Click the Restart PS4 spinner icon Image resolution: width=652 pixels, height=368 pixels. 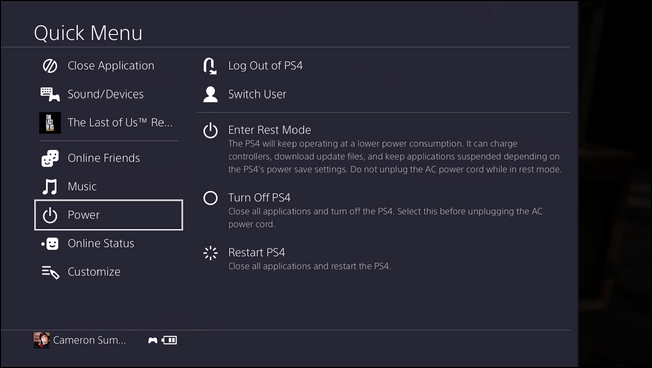(x=210, y=253)
